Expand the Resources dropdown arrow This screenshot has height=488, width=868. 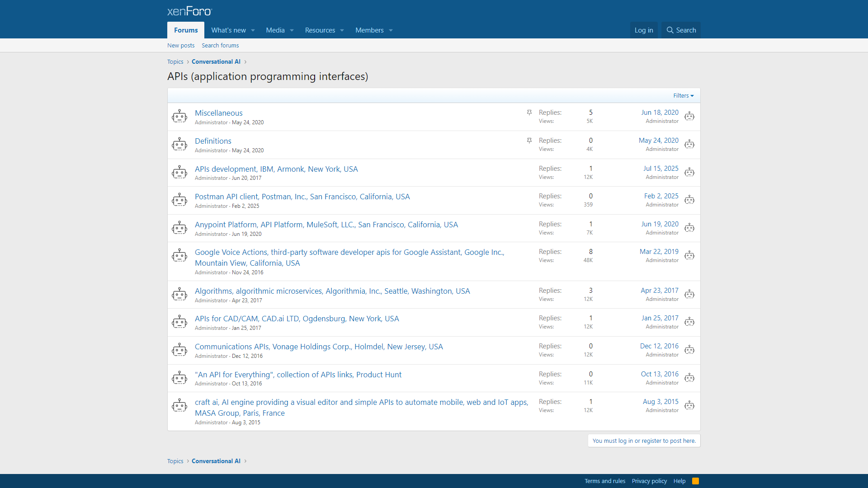[342, 30]
